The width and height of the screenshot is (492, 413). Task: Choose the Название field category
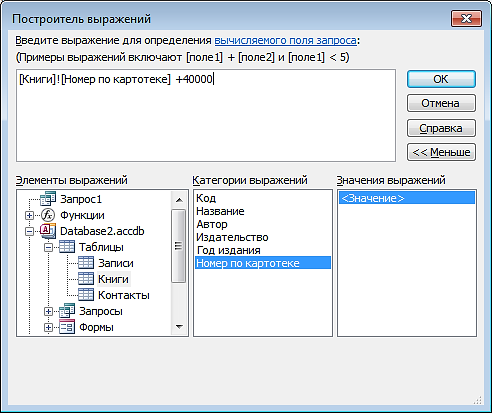220,211
